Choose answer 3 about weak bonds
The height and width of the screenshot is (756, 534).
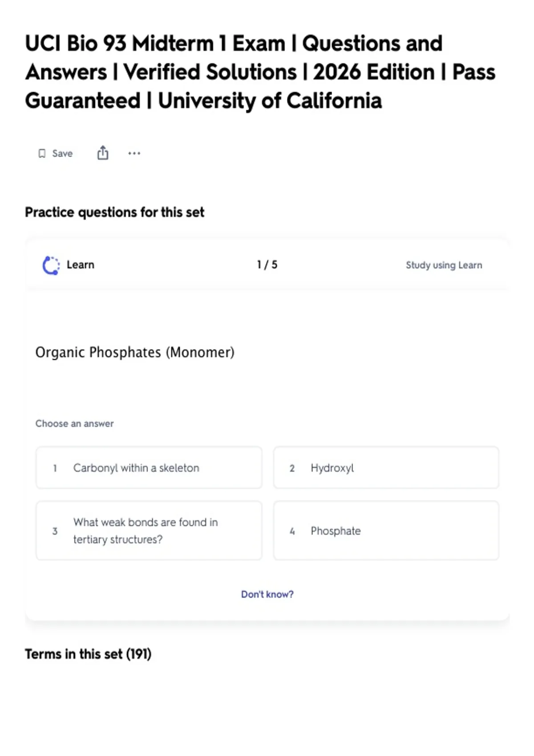click(x=149, y=531)
